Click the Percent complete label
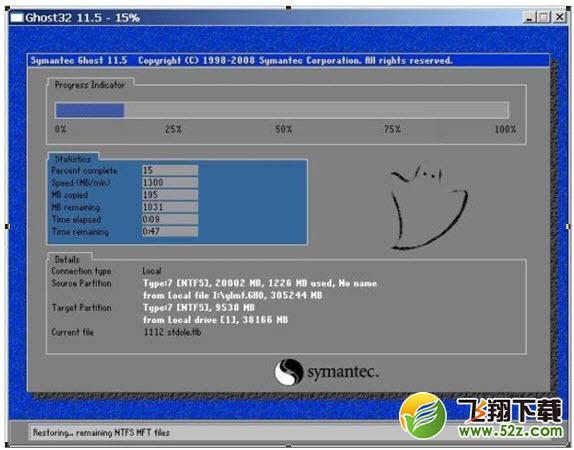The height and width of the screenshot is (450, 574). [x=85, y=171]
